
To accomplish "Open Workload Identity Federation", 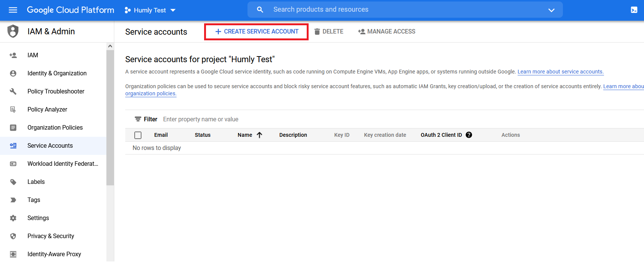I will (53, 164).
